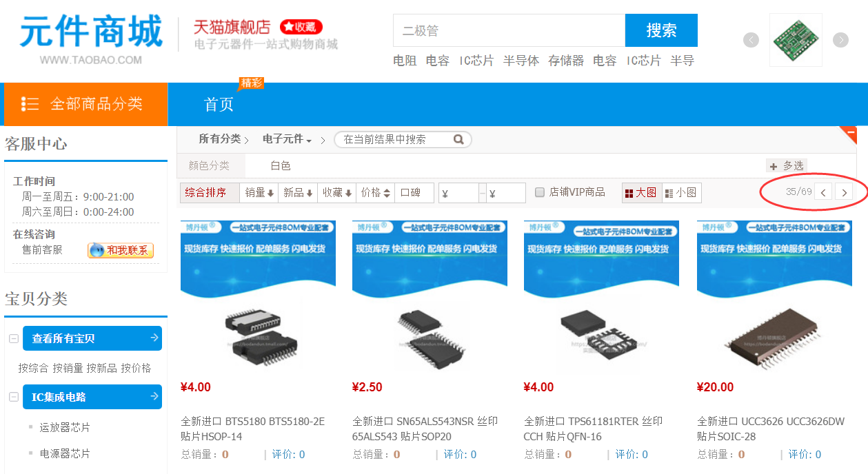868x474 pixels.
Task: Go to previous carousel item arrow
Action: 751,40
